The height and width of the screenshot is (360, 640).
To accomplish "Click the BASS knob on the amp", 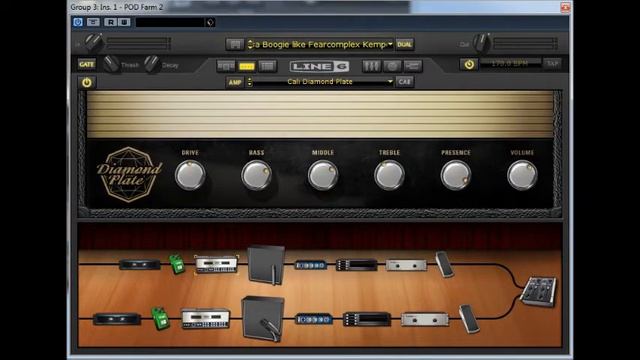I will pyautogui.click(x=256, y=175).
